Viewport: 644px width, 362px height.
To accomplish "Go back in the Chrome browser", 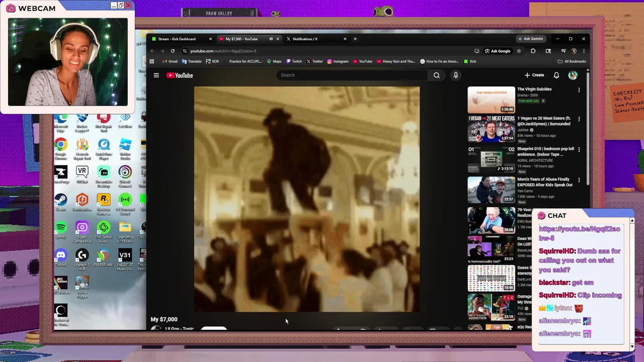I will [152, 51].
